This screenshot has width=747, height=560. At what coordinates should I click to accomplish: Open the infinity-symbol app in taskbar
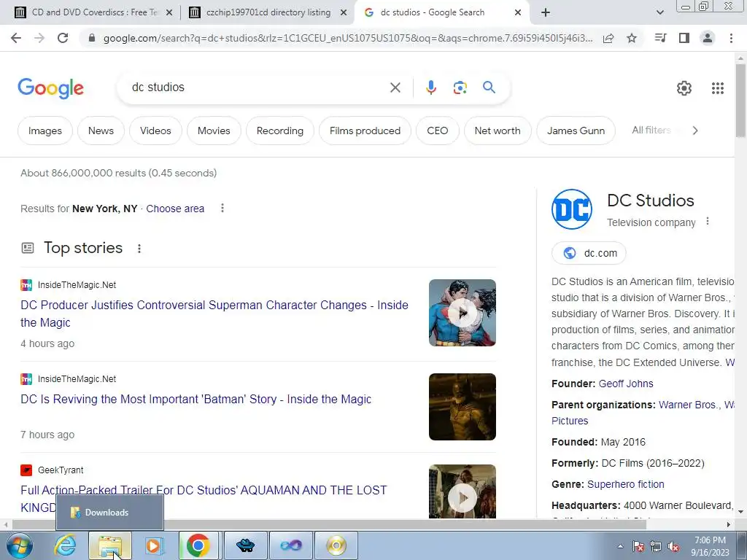point(290,545)
